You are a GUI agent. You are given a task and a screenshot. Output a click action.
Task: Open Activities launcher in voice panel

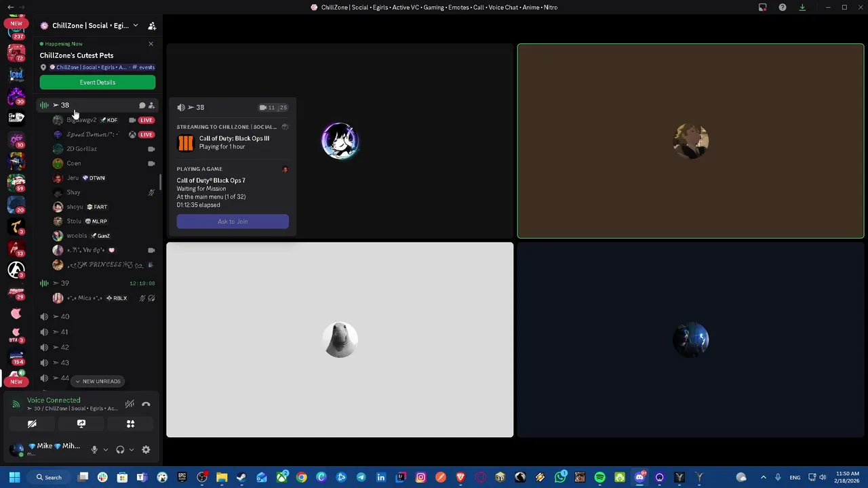click(131, 424)
